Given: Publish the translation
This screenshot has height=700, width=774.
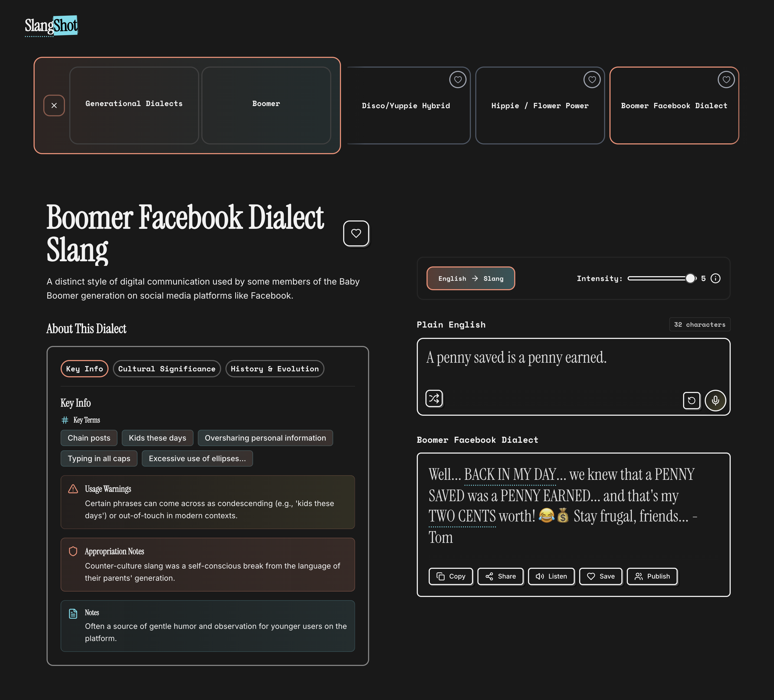Looking at the screenshot, I should point(652,576).
